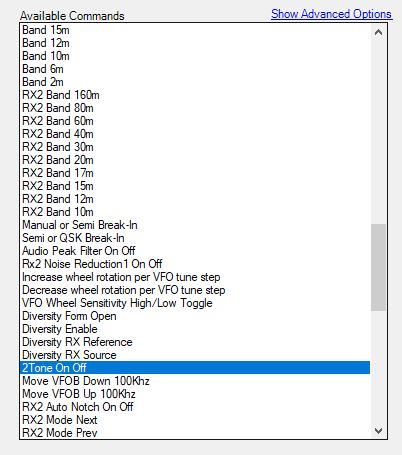Select Increase wheel rotation per VFO tune step

pyautogui.click(x=195, y=277)
